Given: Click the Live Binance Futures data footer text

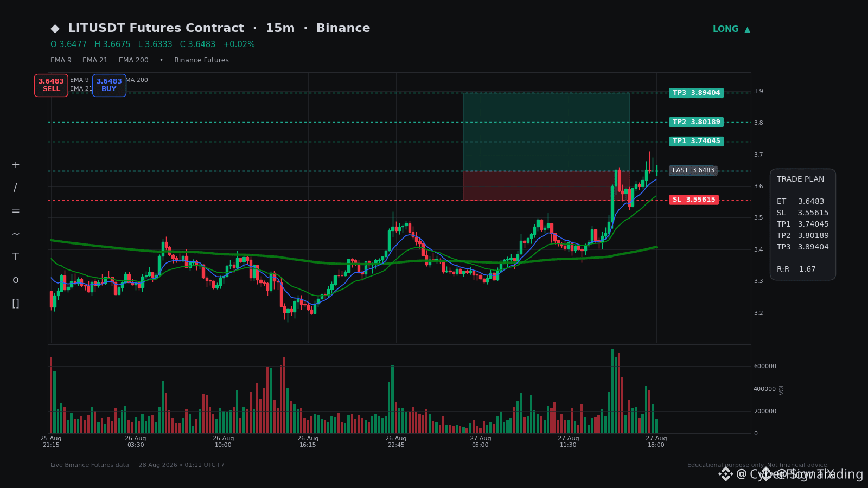Looking at the screenshot, I should pos(137,465).
